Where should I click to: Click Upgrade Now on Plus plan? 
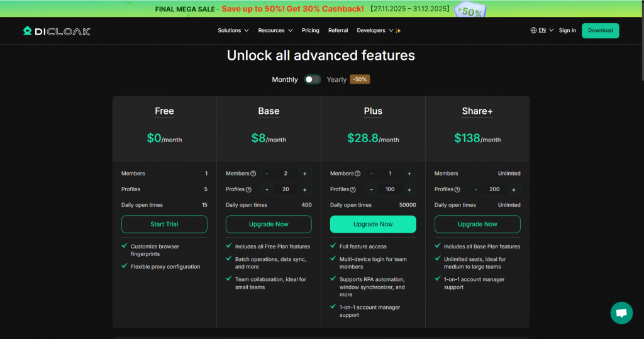pos(373,224)
